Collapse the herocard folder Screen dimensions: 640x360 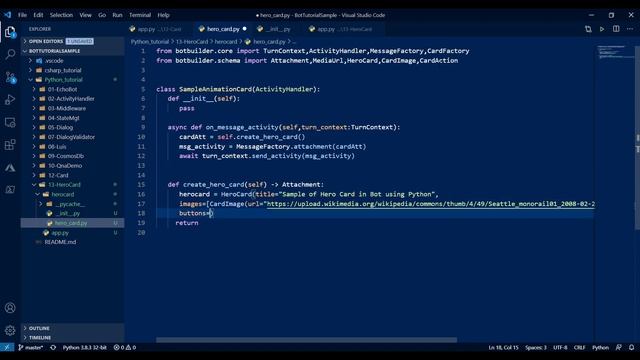(73, 194)
